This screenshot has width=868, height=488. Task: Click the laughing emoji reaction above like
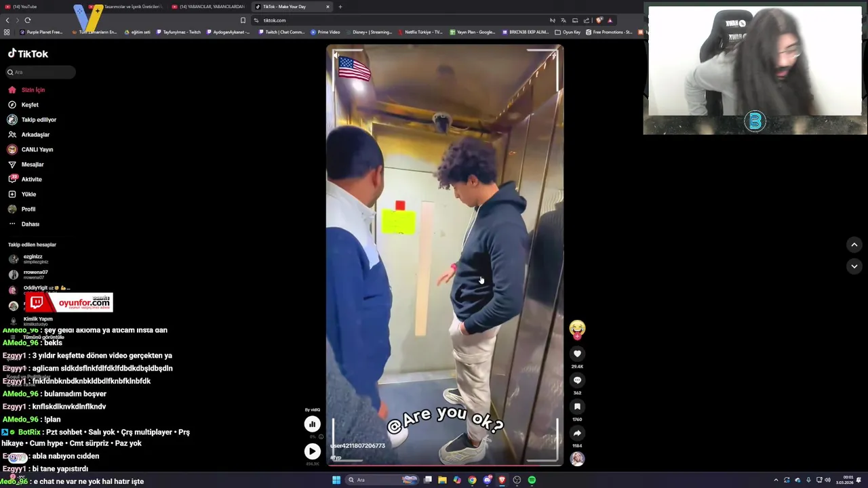577,329
